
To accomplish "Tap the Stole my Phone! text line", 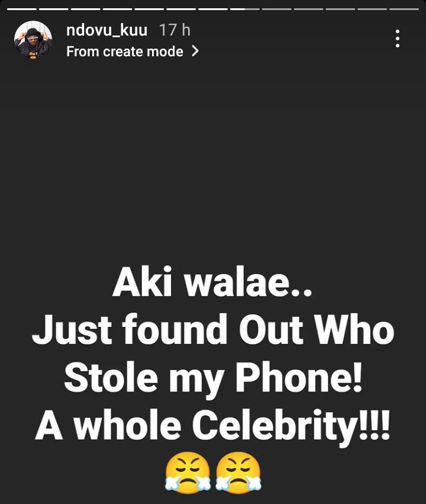I will (x=213, y=378).
